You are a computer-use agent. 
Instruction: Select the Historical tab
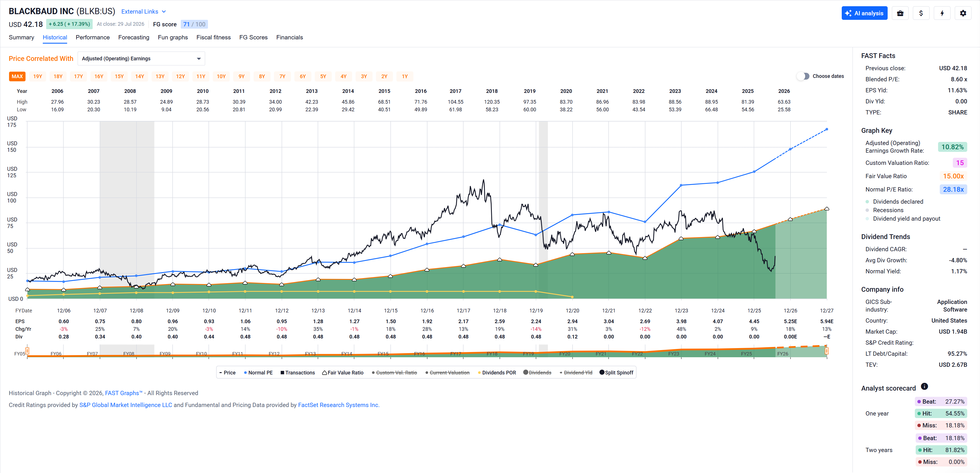[55, 37]
